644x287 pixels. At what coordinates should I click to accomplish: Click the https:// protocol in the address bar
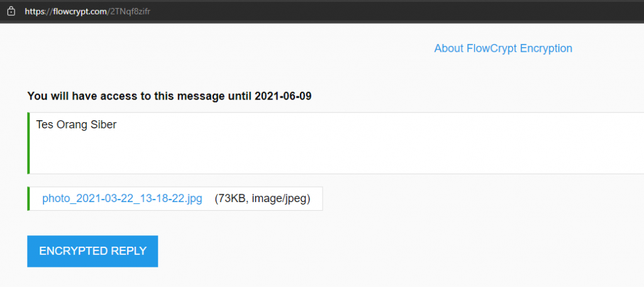pos(38,11)
